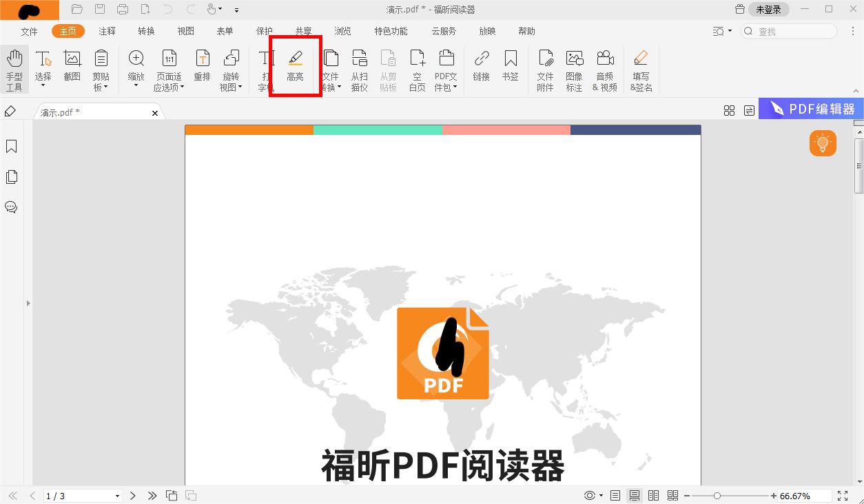Open the 填写&签名 fill and sign tool
Image resolution: width=864 pixels, height=504 pixels.
tap(641, 65)
